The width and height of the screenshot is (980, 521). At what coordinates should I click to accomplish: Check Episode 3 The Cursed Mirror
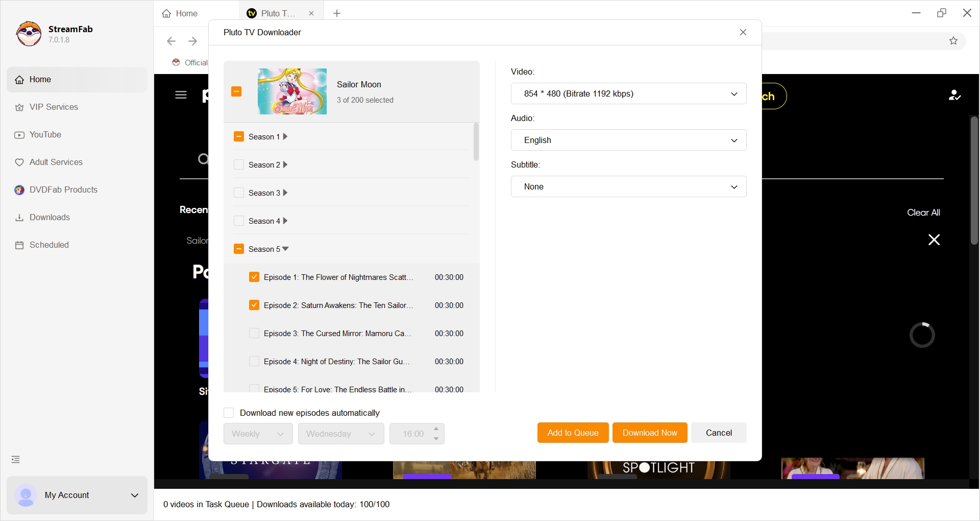click(254, 333)
